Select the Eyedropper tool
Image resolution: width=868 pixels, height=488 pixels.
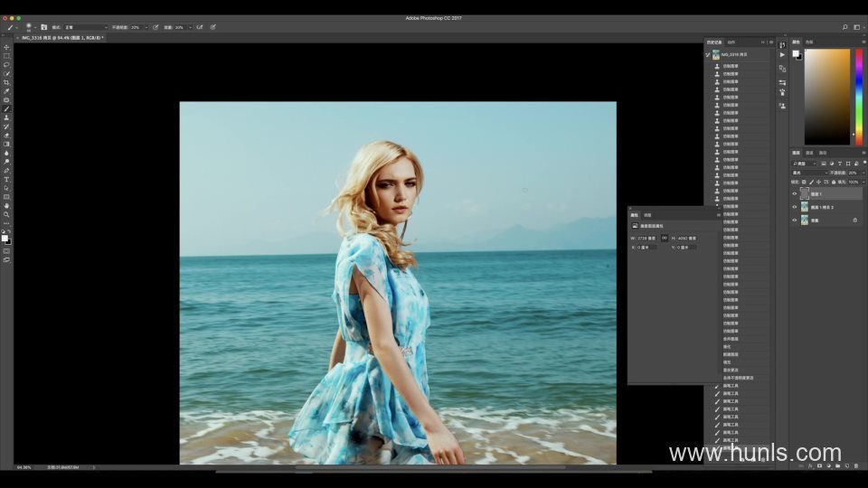tap(6, 91)
